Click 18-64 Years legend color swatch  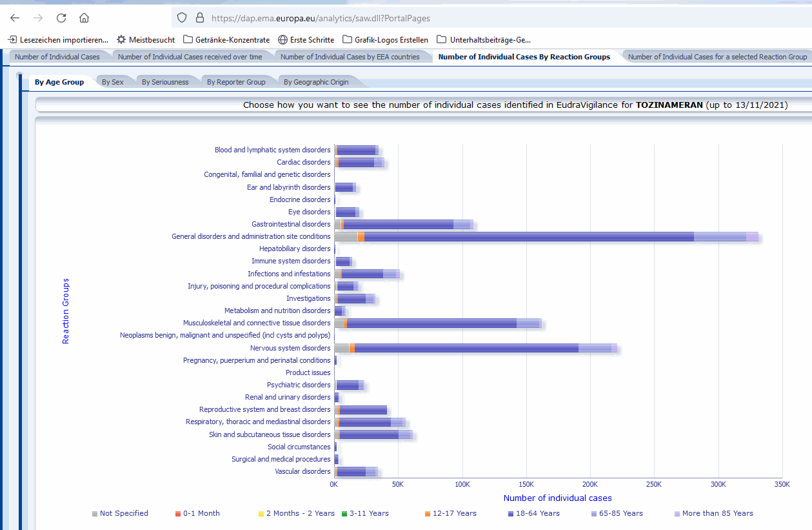(x=510, y=514)
